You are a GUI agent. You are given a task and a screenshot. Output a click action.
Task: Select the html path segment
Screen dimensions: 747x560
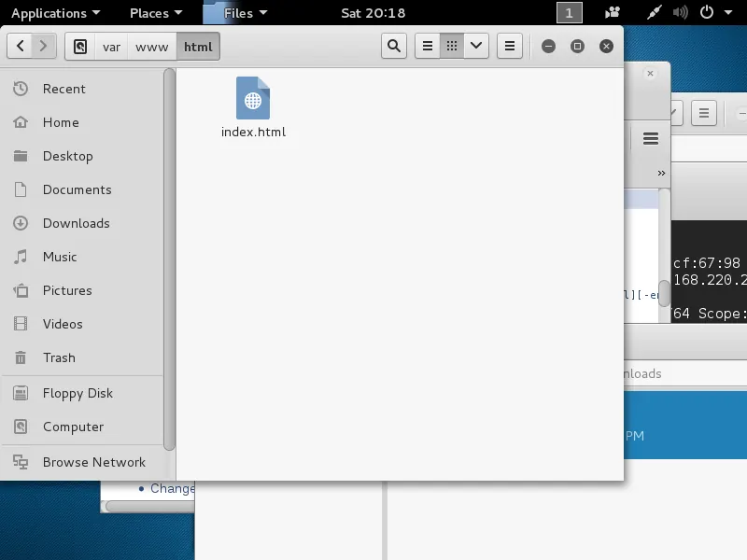click(198, 47)
